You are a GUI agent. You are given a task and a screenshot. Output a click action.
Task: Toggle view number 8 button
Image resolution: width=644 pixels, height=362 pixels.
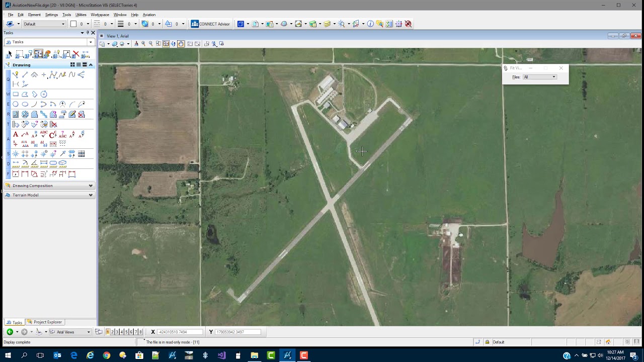(140, 332)
